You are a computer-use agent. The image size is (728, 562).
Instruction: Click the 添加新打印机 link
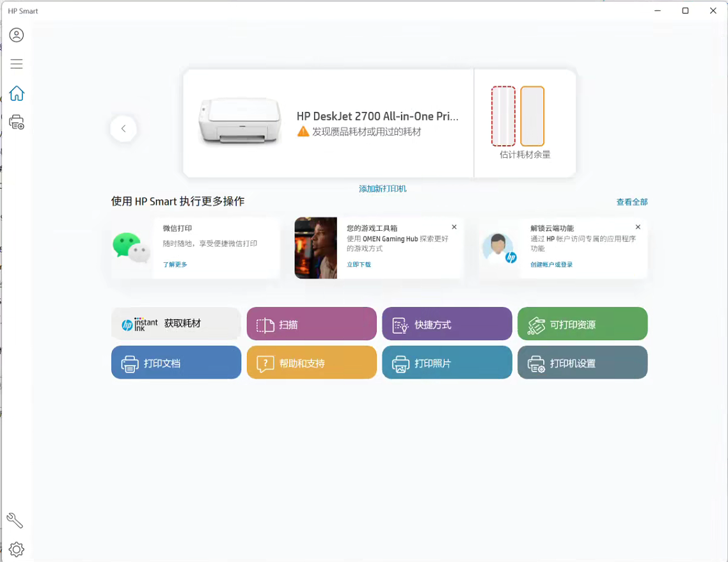pyautogui.click(x=383, y=189)
